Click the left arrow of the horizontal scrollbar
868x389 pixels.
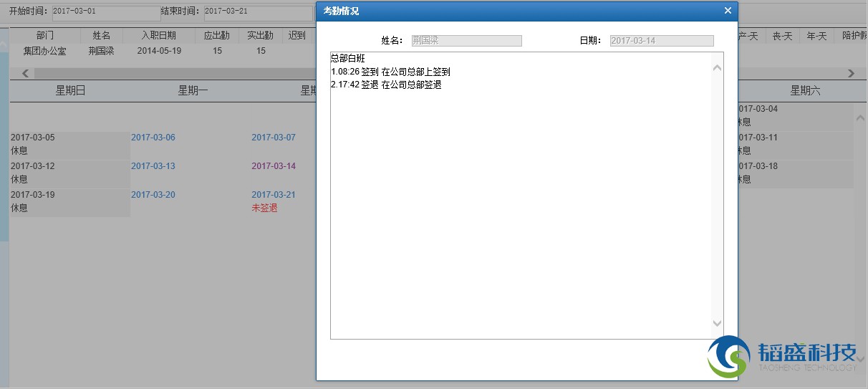tap(26, 73)
